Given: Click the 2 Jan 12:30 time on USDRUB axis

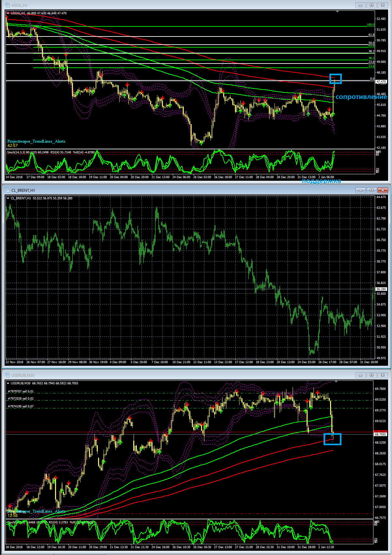Looking at the screenshot, I should 326,547.
